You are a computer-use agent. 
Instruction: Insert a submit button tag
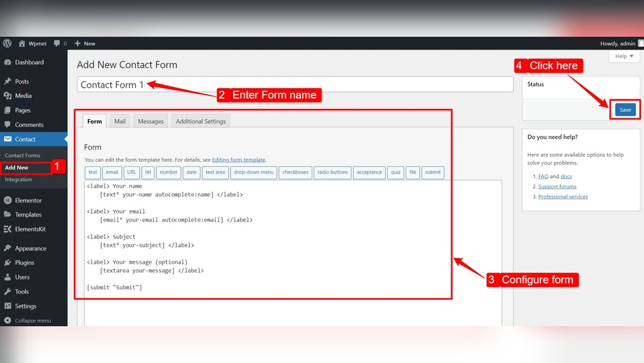[x=433, y=172]
